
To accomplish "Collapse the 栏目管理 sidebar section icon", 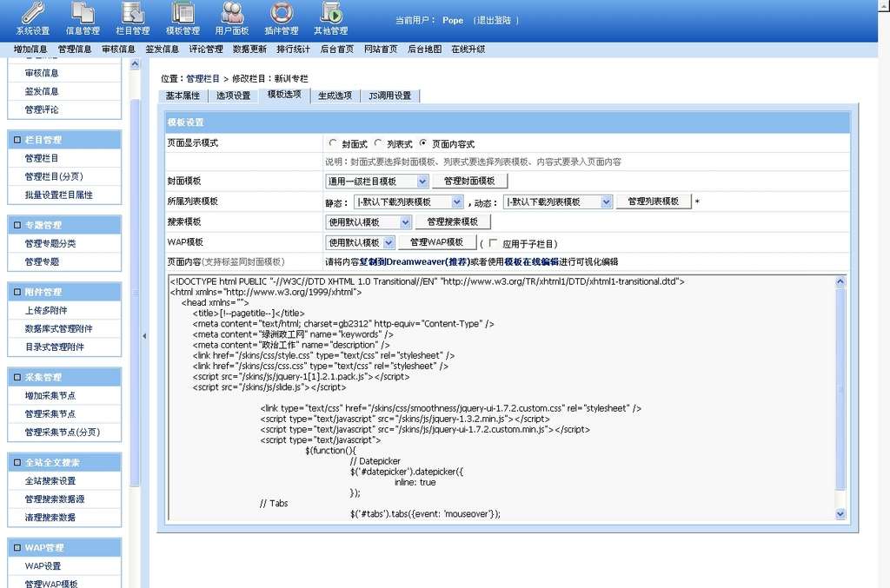I will (17, 140).
